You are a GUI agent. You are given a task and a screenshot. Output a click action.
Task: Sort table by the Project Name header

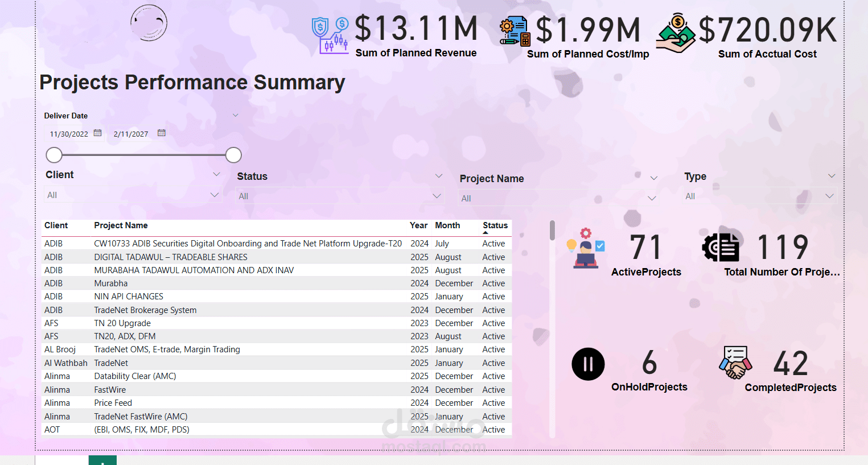point(121,225)
